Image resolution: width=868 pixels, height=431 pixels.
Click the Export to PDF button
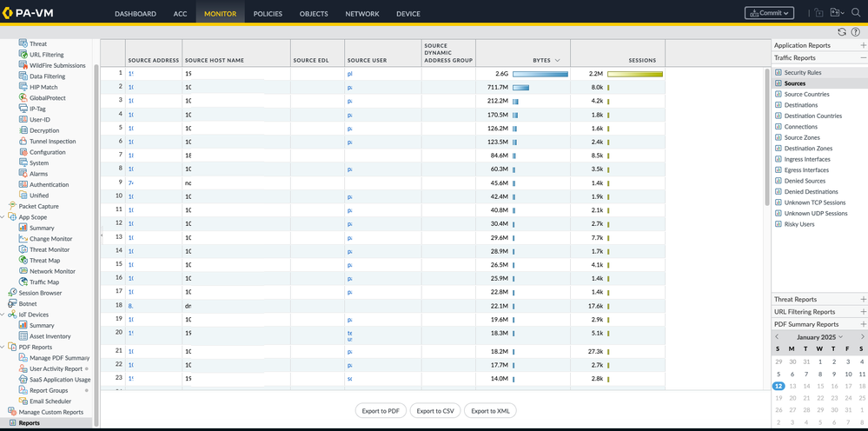(x=382, y=410)
